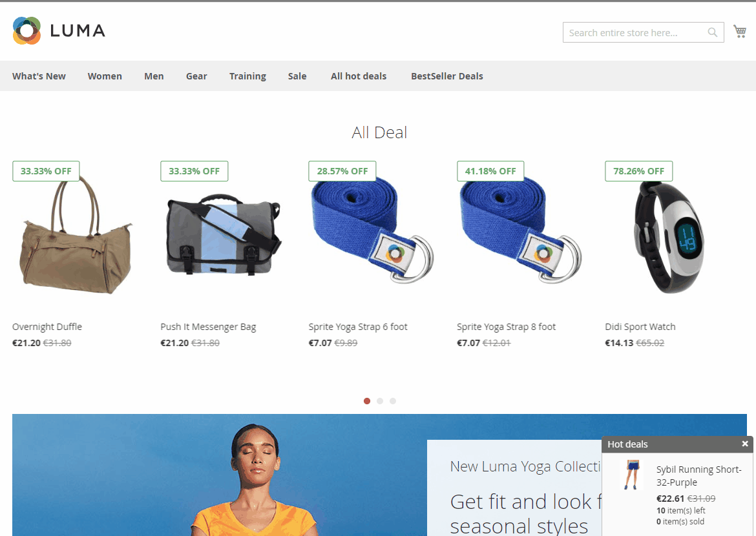The image size is (756, 536).
Task: Open the Sale menu item
Action: click(297, 76)
